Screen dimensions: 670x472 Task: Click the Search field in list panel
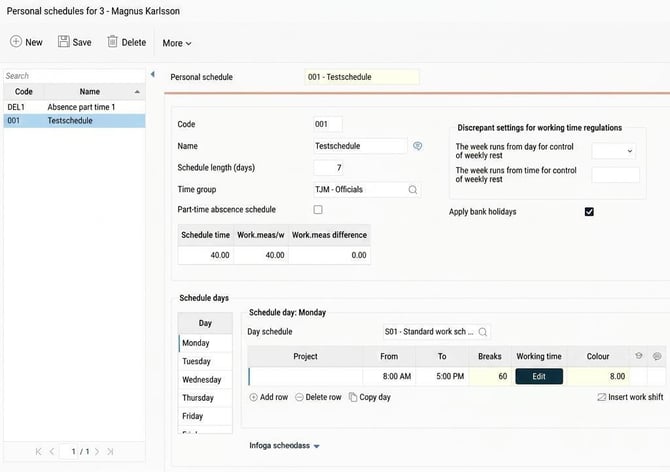click(x=74, y=76)
